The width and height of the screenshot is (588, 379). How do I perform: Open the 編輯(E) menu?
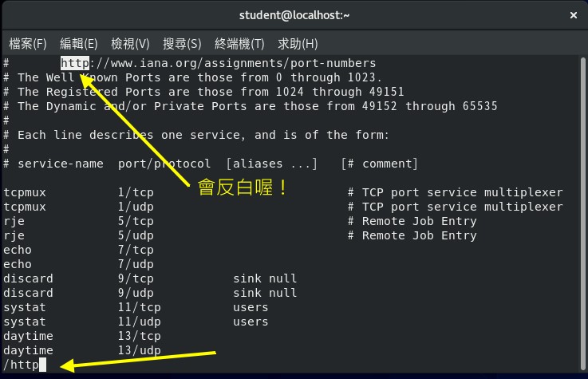point(79,43)
